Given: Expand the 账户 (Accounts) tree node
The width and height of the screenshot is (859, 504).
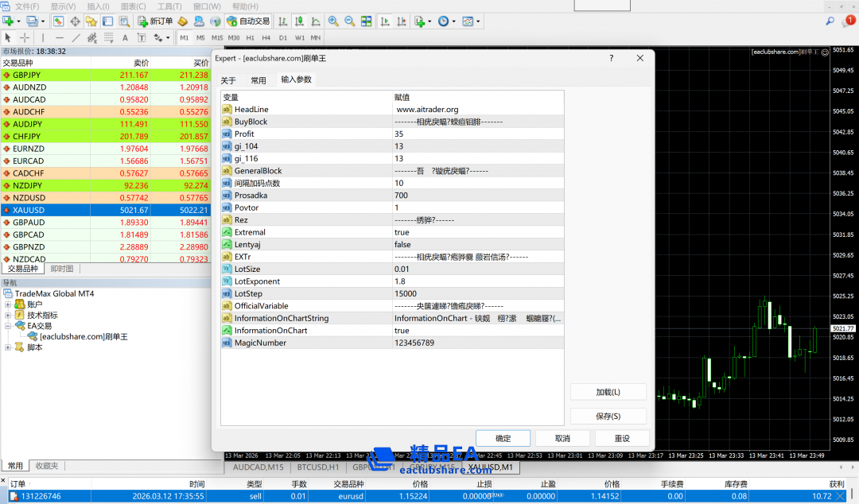Looking at the screenshot, I should coord(9,304).
